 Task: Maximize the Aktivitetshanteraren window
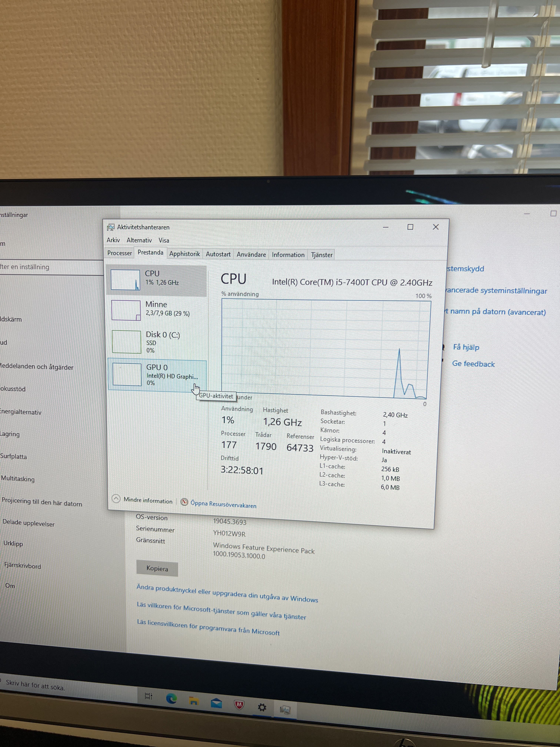pos(410,227)
